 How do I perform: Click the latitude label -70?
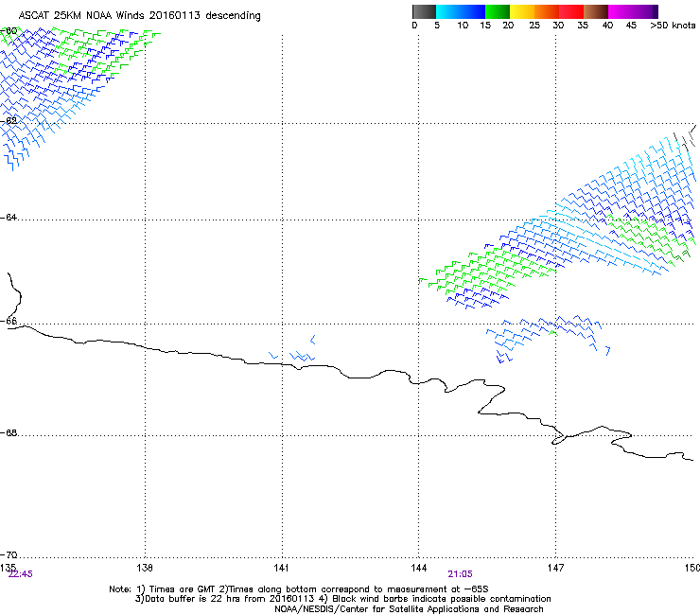pyautogui.click(x=9, y=554)
